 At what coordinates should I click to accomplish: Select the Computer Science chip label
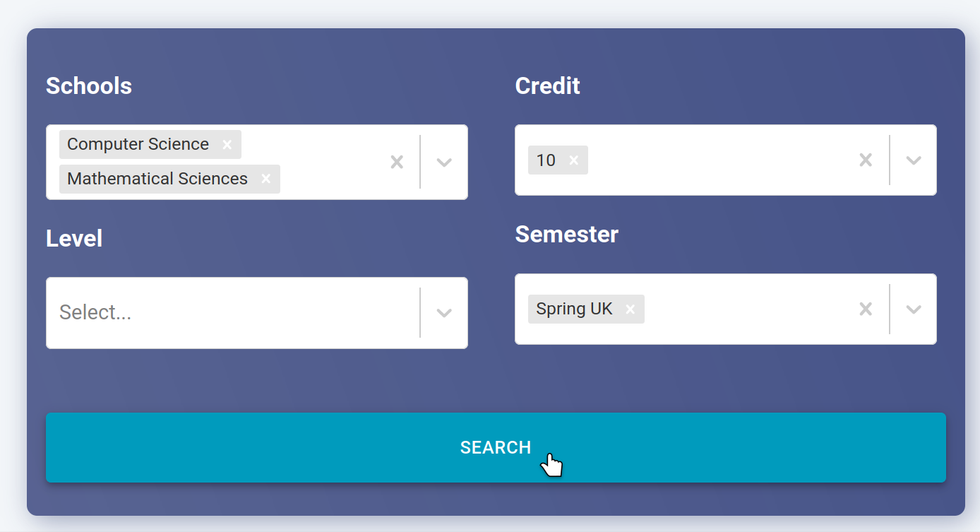coord(138,144)
